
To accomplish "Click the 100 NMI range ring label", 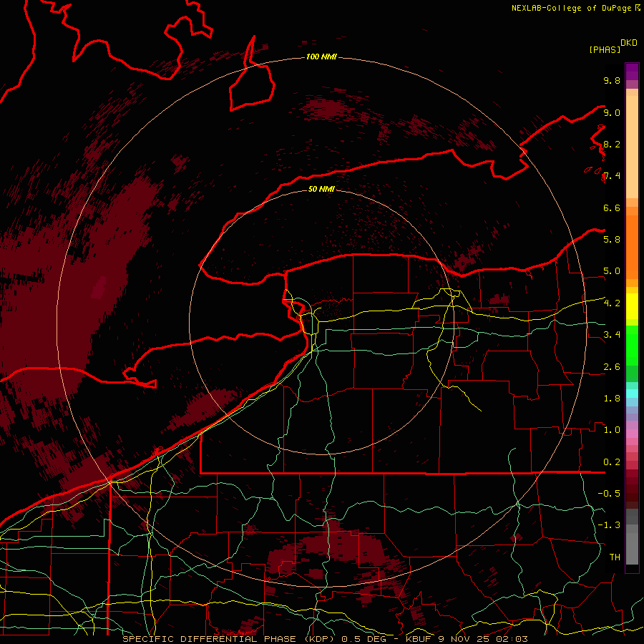I will tap(321, 57).
